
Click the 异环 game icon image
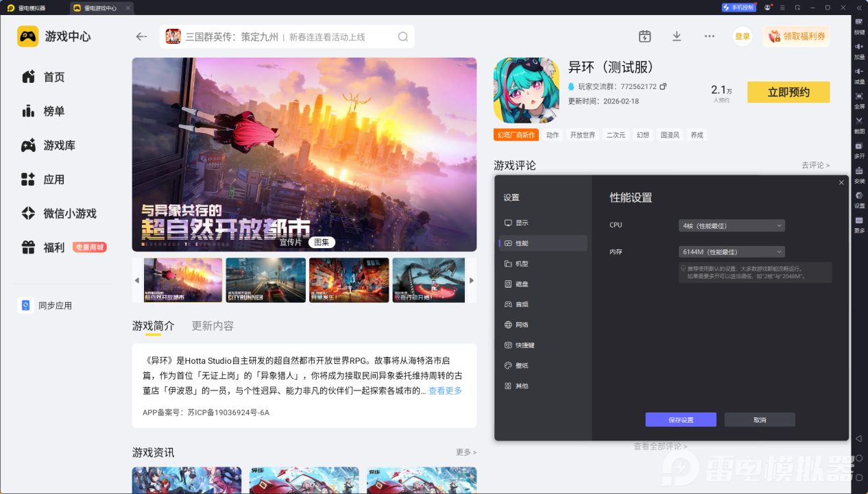(x=527, y=90)
